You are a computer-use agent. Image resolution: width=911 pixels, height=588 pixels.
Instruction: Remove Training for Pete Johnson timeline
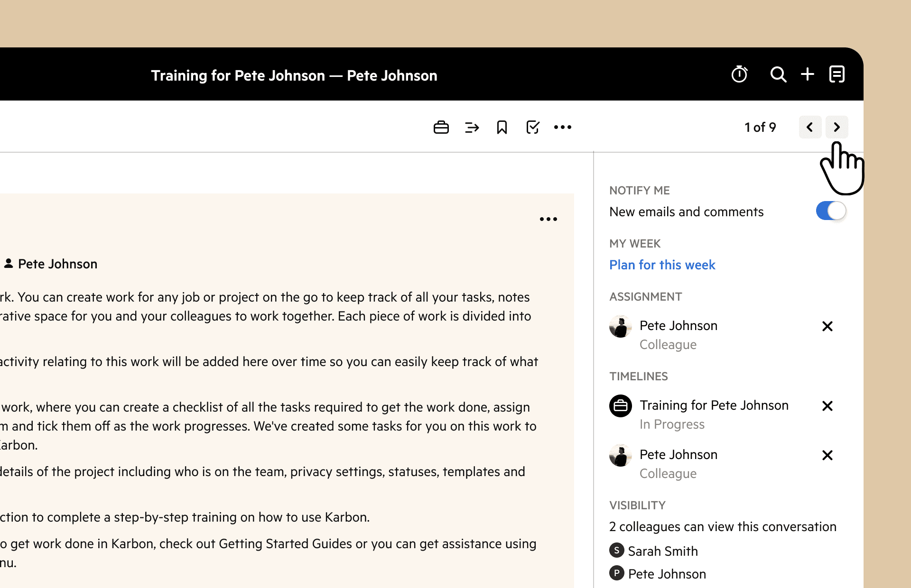pyautogui.click(x=827, y=406)
